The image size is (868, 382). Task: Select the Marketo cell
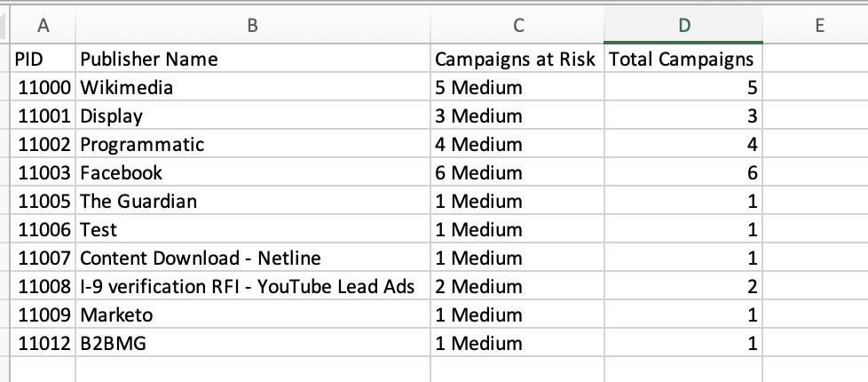tap(253, 315)
